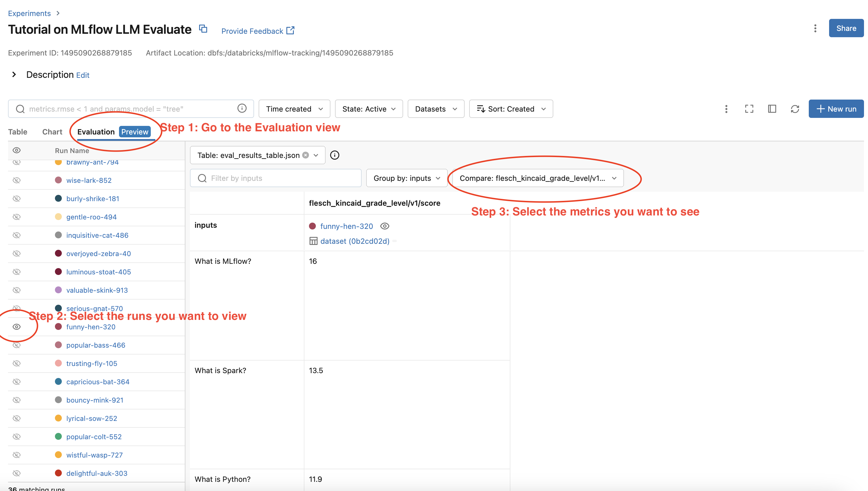
Task: Click the New run button
Action: coord(836,109)
